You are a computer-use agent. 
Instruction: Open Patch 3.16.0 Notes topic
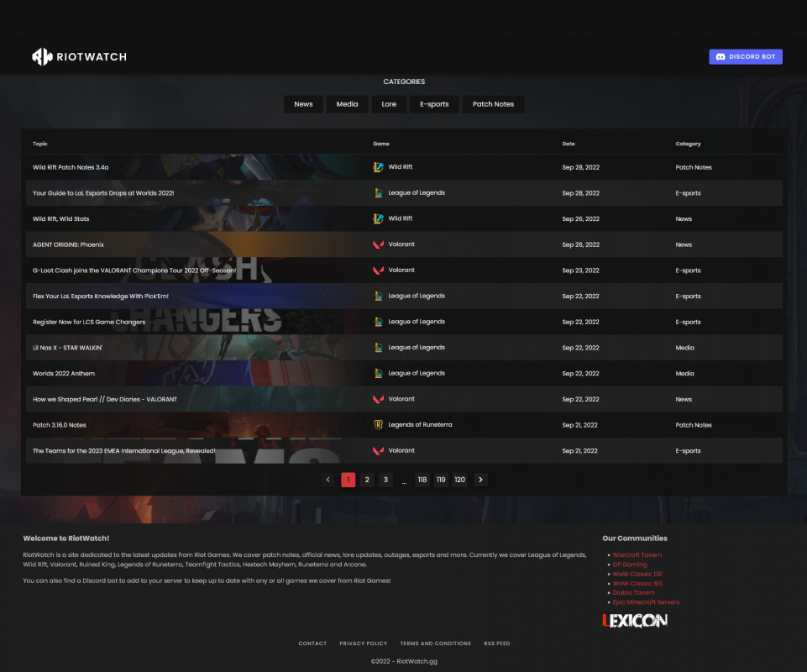click(x=59, y=425)
